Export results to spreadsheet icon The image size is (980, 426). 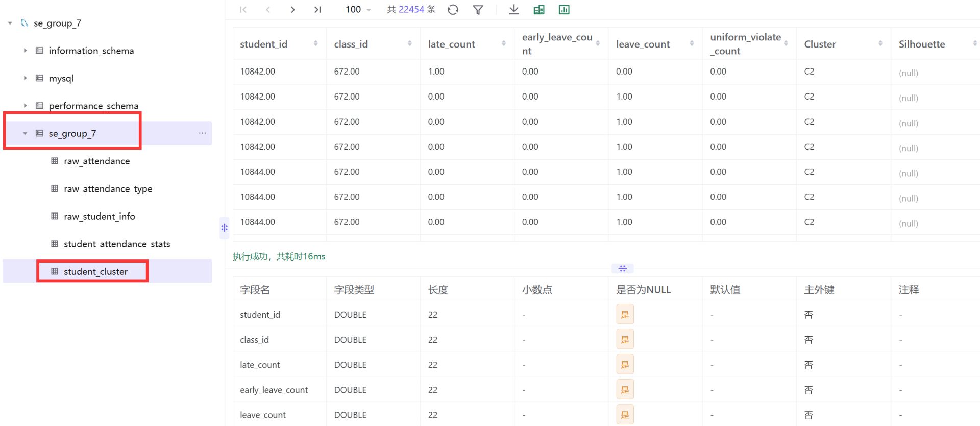coord(539,9)
